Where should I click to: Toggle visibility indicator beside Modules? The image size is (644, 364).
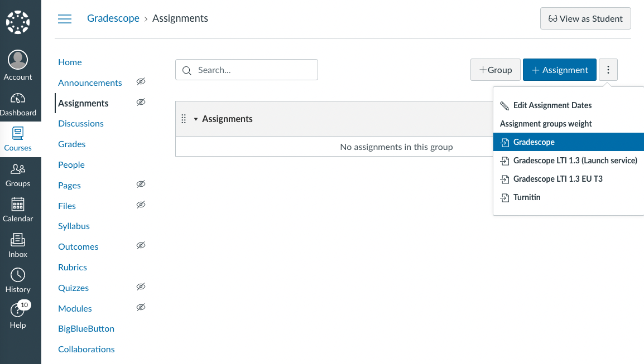click(x=141, y=307)
